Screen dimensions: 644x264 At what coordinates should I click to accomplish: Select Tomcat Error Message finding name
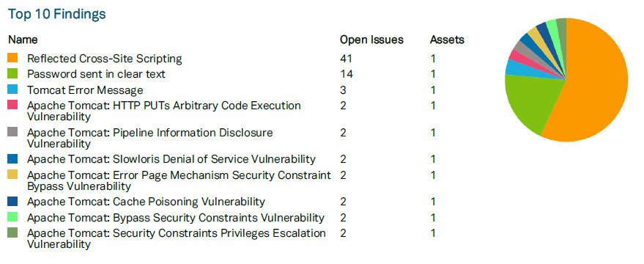coord(85,90)
